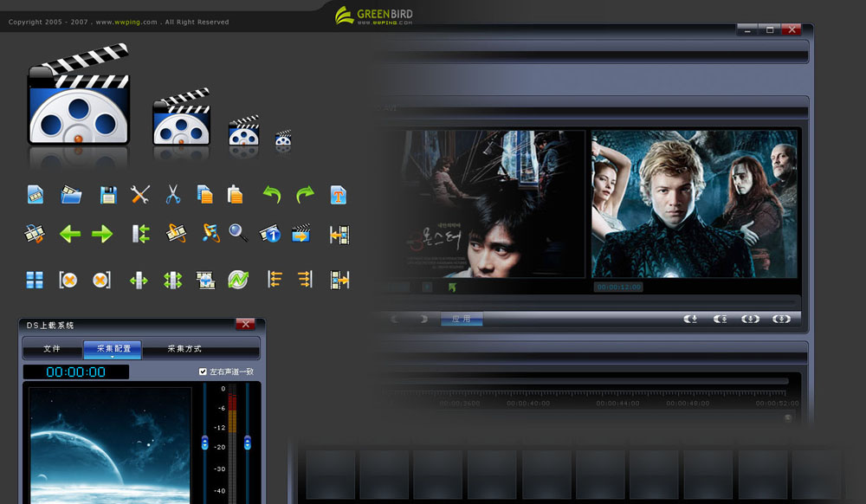866x504 pixels.
Task: Click the second-largest clapperboard icon
Action: click(x=182, y=117)
